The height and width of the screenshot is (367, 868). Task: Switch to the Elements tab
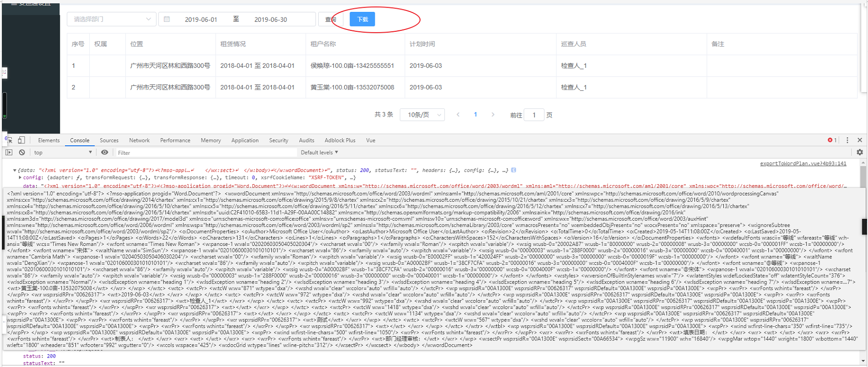click(x=49, y=141)
